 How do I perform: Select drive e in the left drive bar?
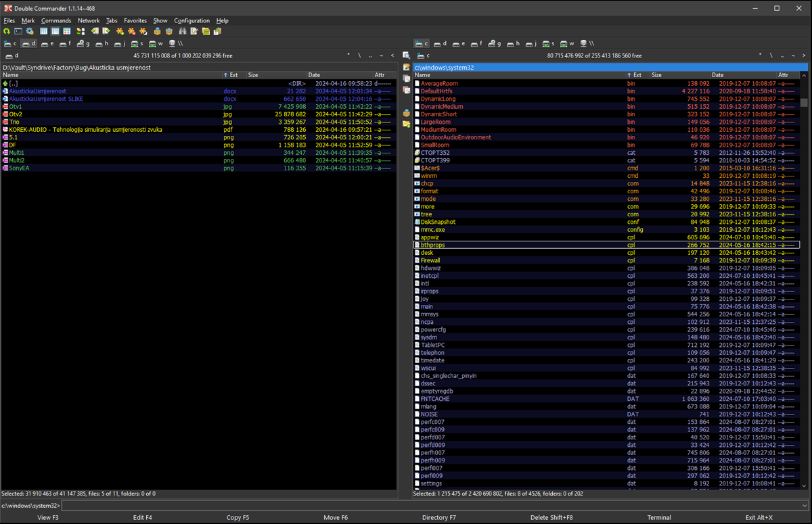click(x=47, y=43)
